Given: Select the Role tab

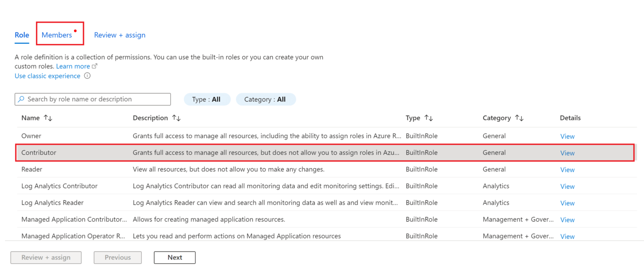Looking at the screenshot, I should tap(22, 35).
